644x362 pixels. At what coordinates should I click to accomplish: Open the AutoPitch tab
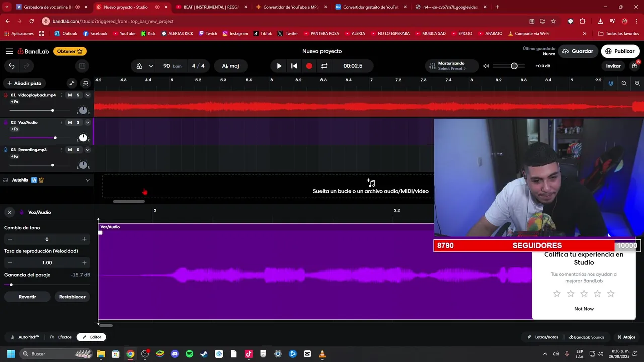(25, 337)
